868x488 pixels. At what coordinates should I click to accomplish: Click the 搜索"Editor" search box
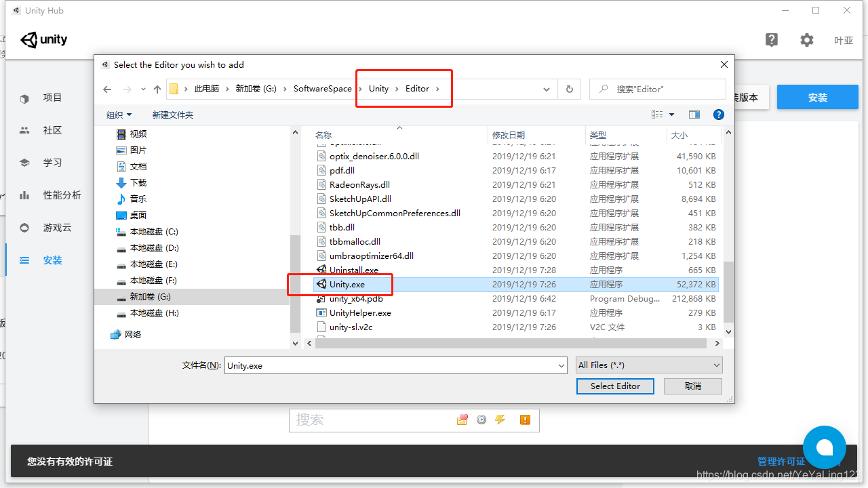click(658, 89)
